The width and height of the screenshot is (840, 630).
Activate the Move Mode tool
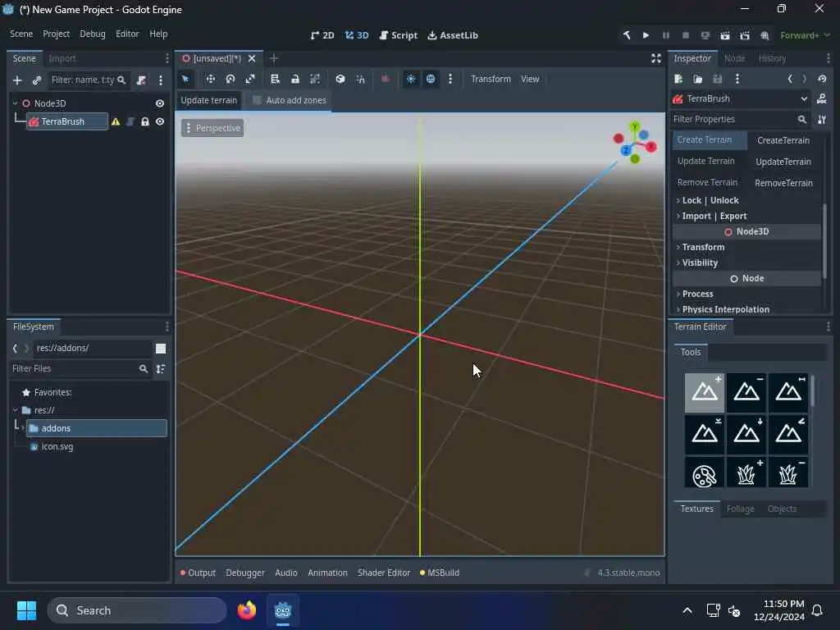pos(211,80)
